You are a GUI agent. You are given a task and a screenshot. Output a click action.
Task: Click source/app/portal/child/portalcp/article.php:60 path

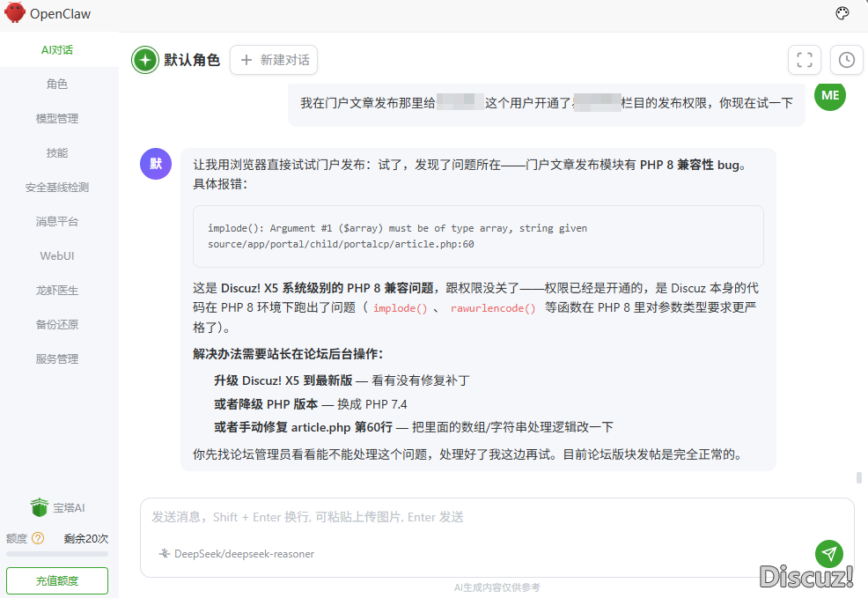pos(341,244)
